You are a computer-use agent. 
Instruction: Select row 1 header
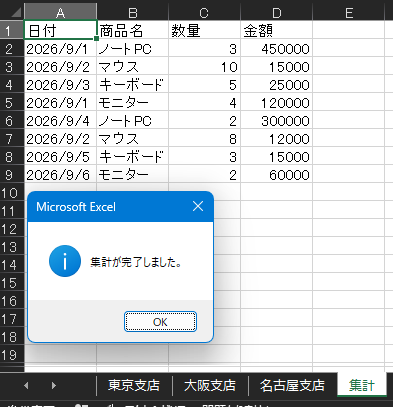12,31
